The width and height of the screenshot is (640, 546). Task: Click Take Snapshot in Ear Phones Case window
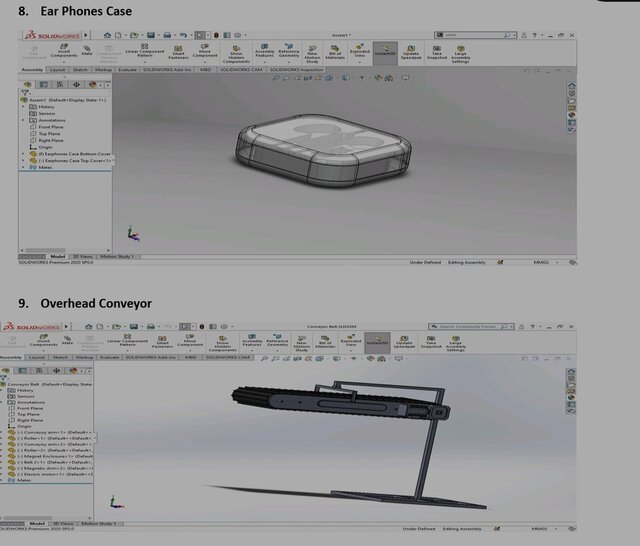pos(436,53)
